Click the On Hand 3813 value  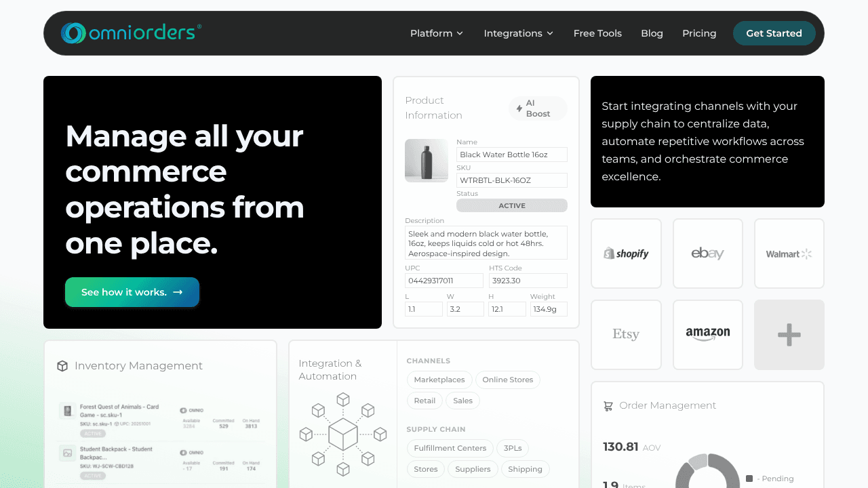click(251, 426)
